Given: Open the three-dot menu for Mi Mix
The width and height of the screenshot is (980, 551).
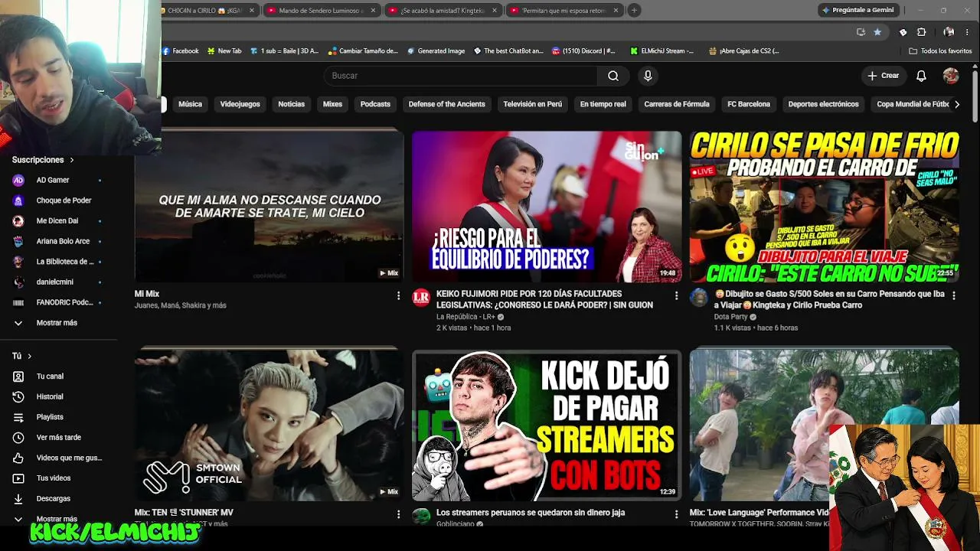Looking at the screenshot, I should point(398,295).
